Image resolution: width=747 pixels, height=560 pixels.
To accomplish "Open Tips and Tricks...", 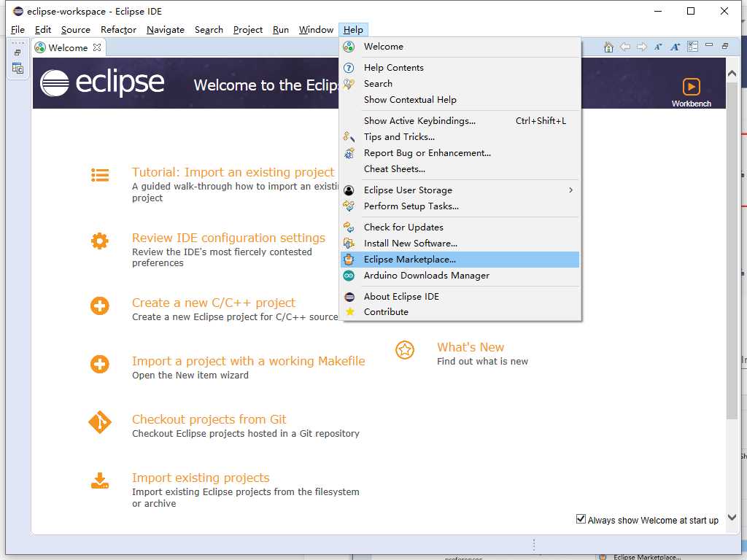I will click(460, 137).
